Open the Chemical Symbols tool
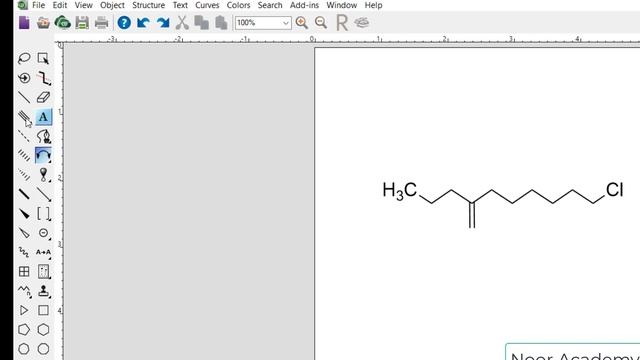Image resolution: width=640 pixels, height=360 pixels. click(x=43, y=233)
